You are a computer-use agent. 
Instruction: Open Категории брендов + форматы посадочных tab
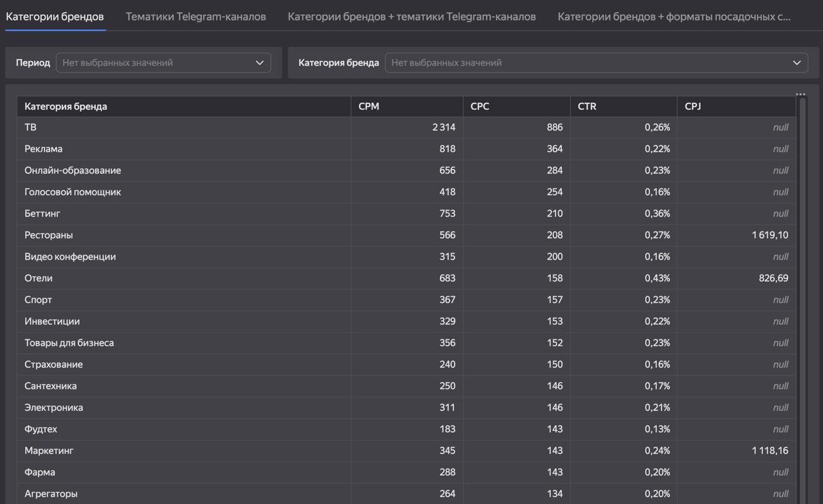tap(674, 16)
